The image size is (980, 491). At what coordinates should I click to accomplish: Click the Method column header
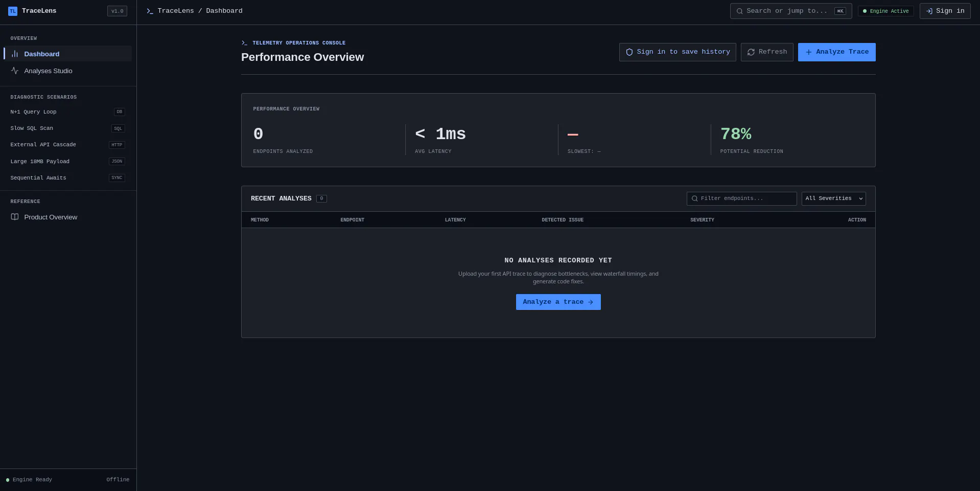tap(260, 220)
